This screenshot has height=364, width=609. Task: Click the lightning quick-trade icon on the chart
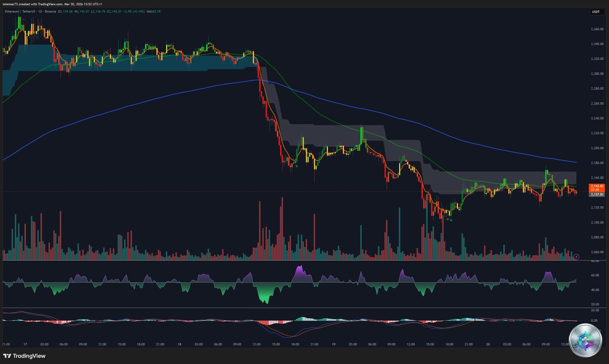[x=576, y=257]
